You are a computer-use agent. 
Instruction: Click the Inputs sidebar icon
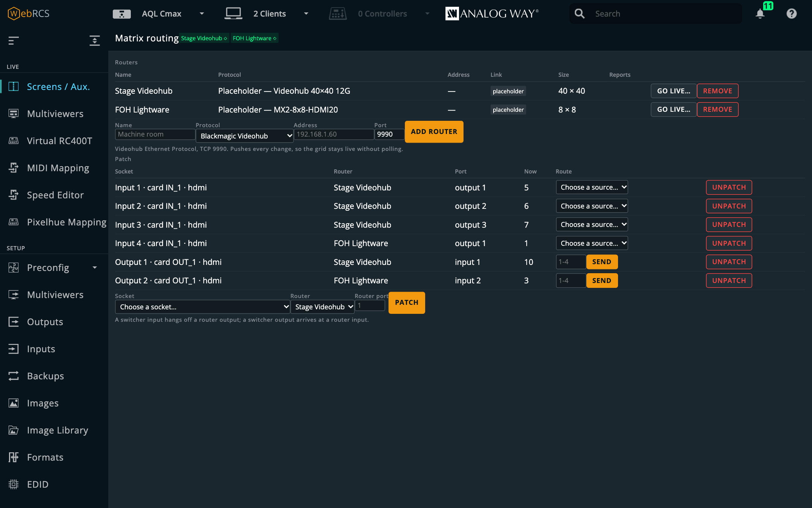click(x=14, y=349)
